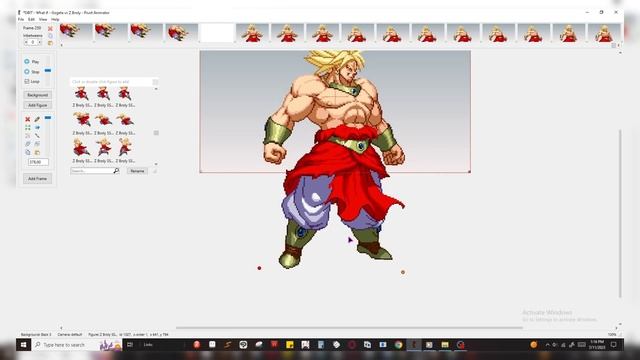Click "Background: Black 3" in status bar

[36, 334]
